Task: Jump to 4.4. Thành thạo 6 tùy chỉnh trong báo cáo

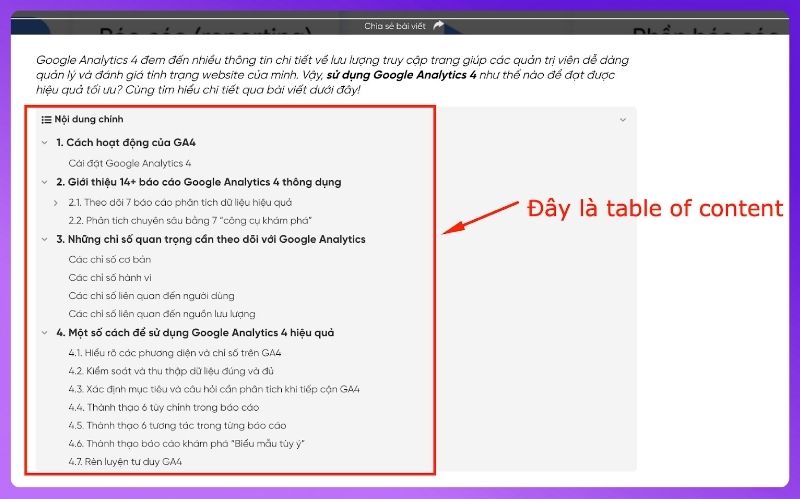Action: pos(164,407)
